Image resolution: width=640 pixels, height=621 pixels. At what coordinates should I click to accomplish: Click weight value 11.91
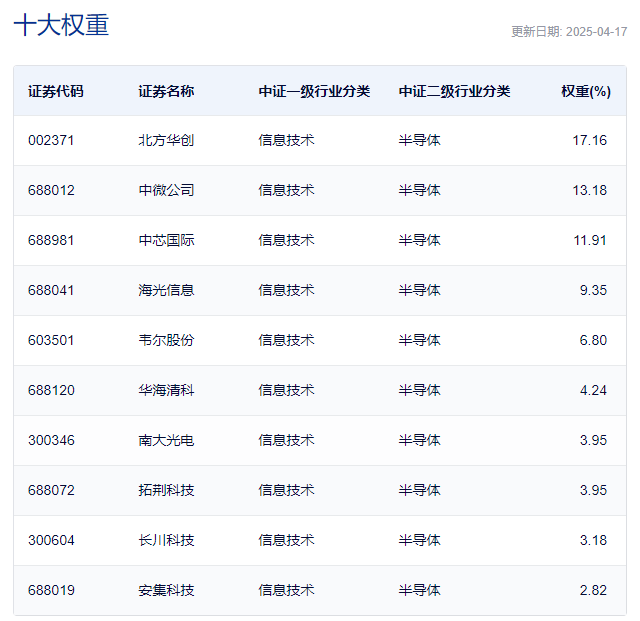[x=590, y=240]
